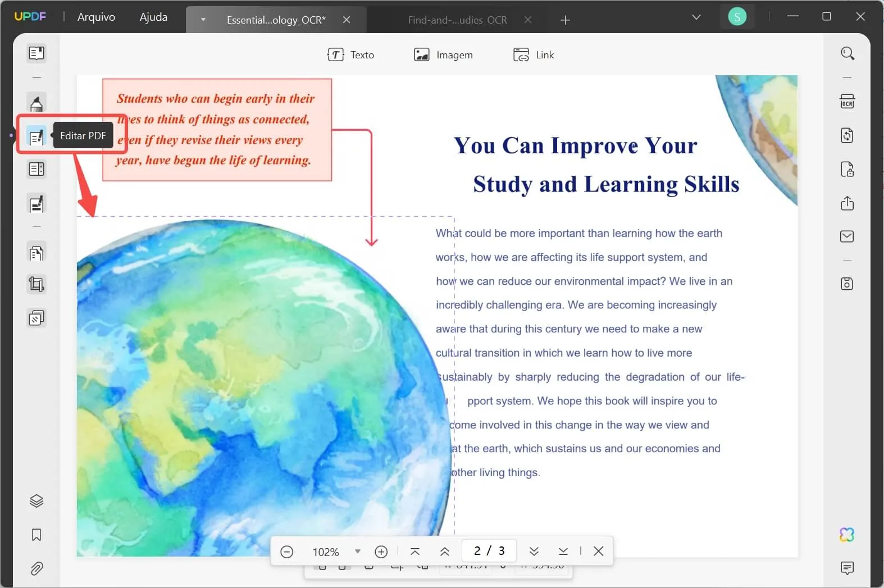Add a new tab with plus

click(566, 20)
